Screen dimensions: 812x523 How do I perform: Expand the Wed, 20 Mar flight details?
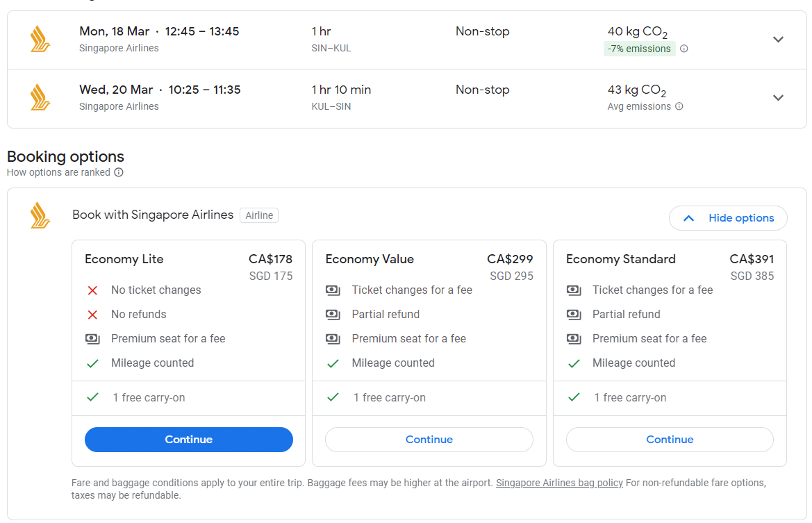(x=778, y=98)
